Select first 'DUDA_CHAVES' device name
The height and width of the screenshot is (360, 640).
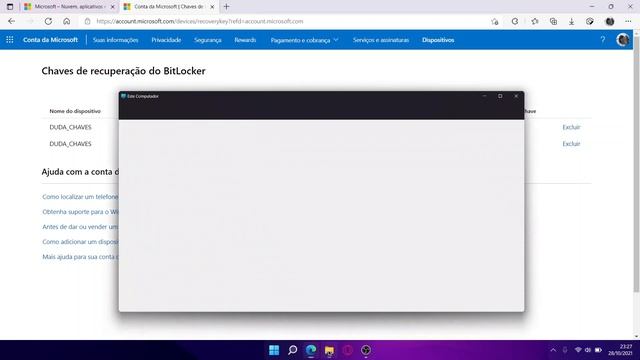tap(70, 127)
